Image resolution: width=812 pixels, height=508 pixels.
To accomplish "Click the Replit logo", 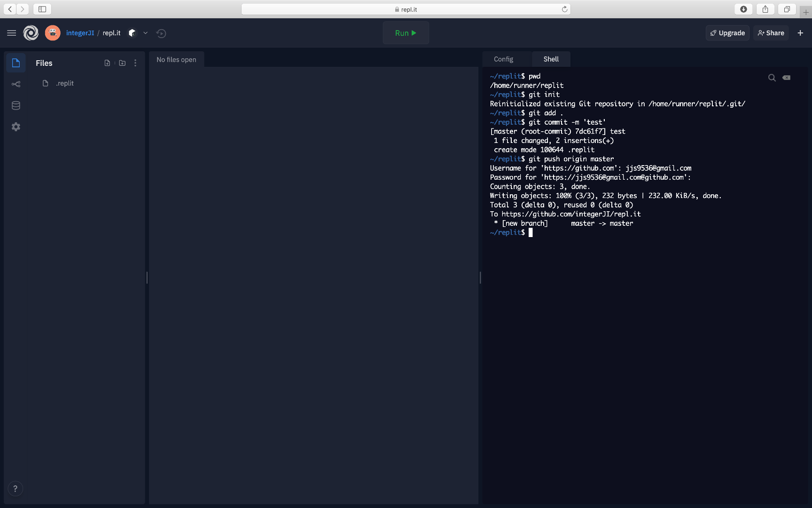I will point(31,33).
